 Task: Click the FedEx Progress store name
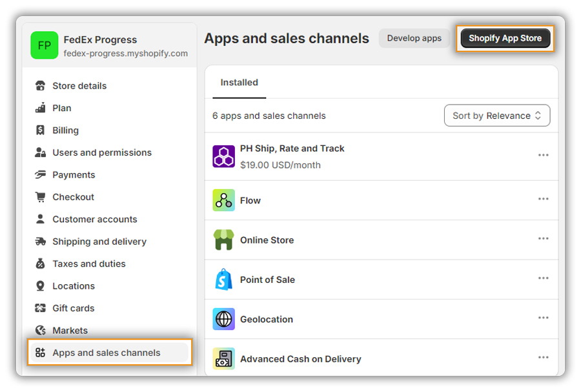click(100, 39)
